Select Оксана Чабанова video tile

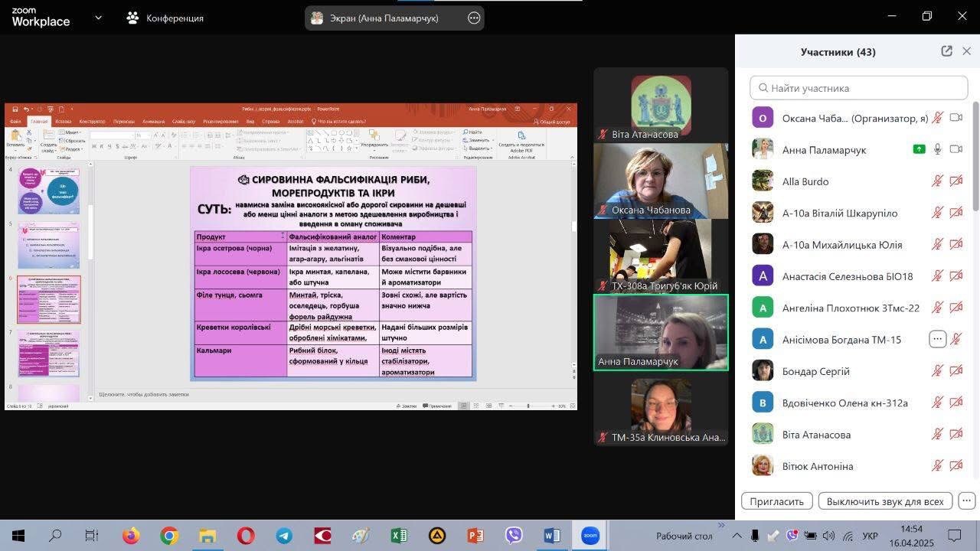pos(661,181)
